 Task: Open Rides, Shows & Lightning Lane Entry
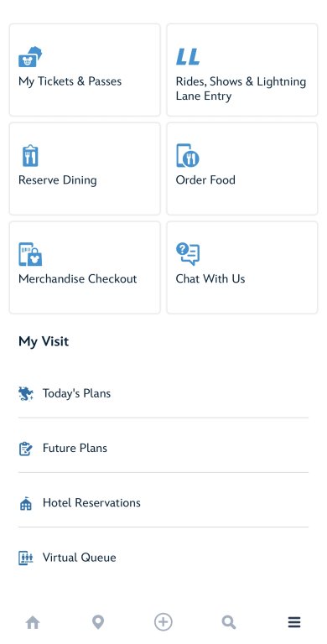[x=242, y=70]
